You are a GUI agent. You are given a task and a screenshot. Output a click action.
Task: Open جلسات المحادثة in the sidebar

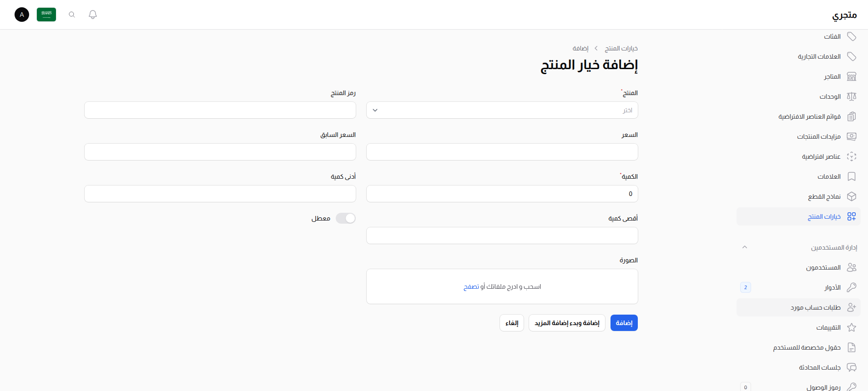coord(798,367)
